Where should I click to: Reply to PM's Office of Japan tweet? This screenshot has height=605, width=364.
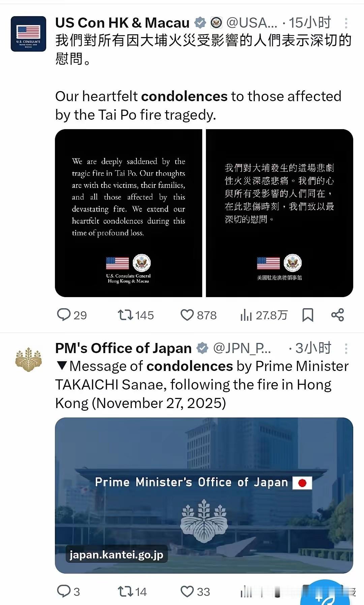[x=68, y=592]
